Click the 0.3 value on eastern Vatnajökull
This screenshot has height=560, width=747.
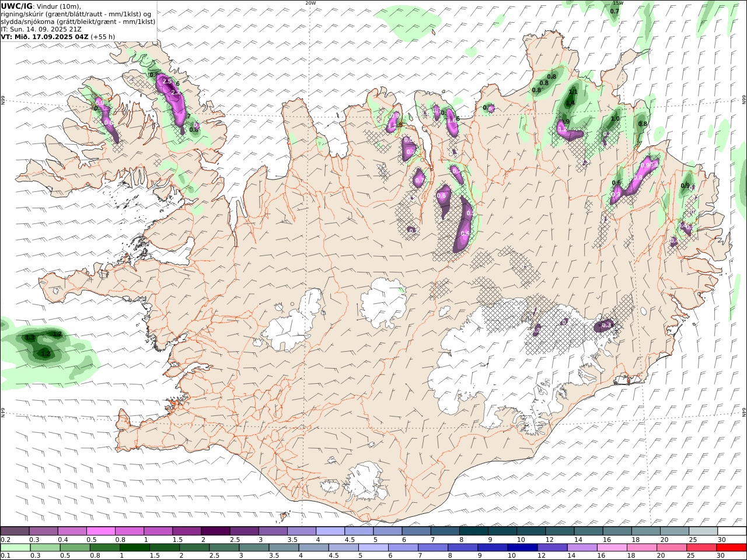tap(606, 325)
